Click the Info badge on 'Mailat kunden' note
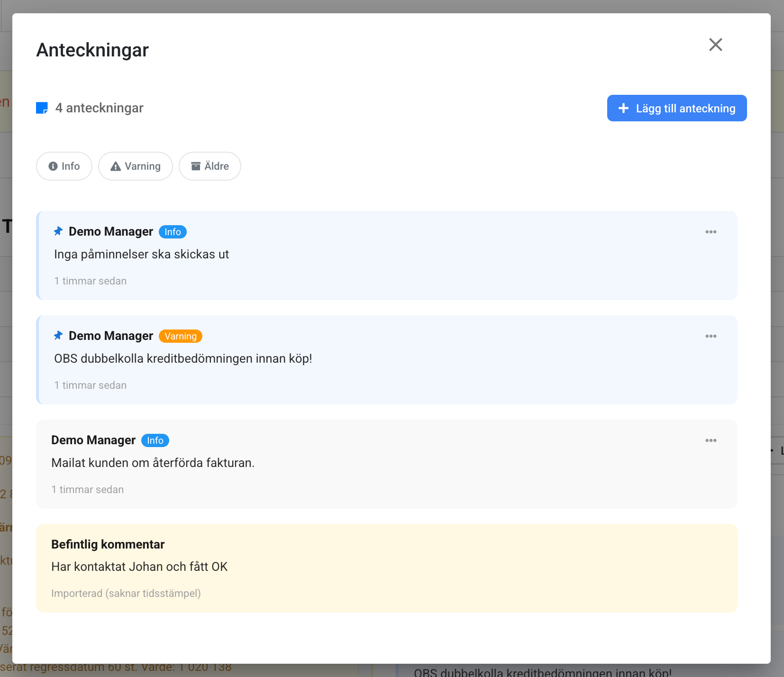Screen dimensions: 784x677 (x=155, y=440)
